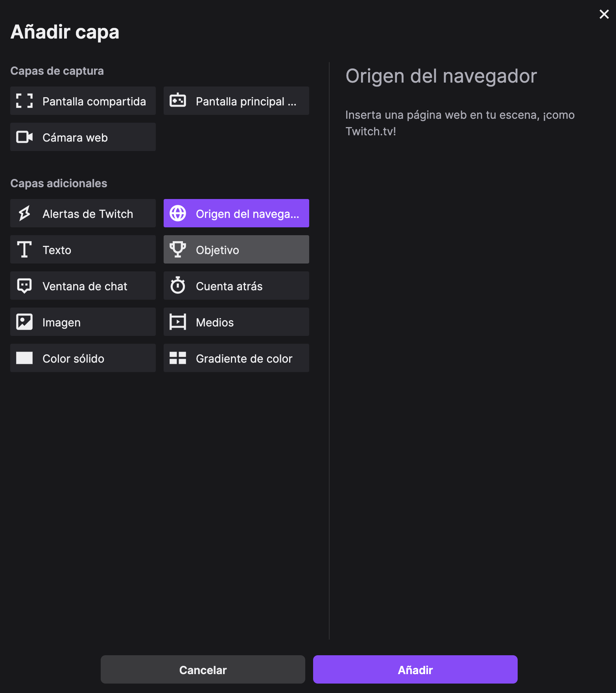Viewport: 616px width, 693px height.
Task: Click the "Inserta una página web" description text
Action: [x=460, y=123]
